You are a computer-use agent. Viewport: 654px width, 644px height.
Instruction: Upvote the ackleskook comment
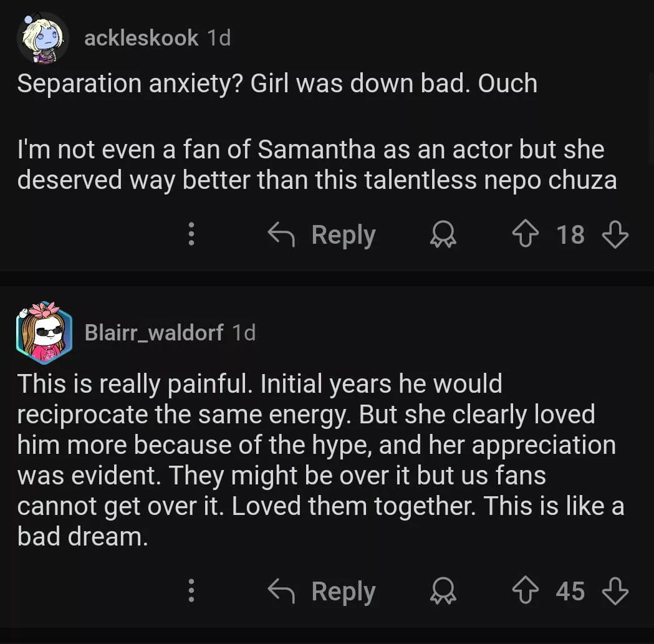pos(524,235)
